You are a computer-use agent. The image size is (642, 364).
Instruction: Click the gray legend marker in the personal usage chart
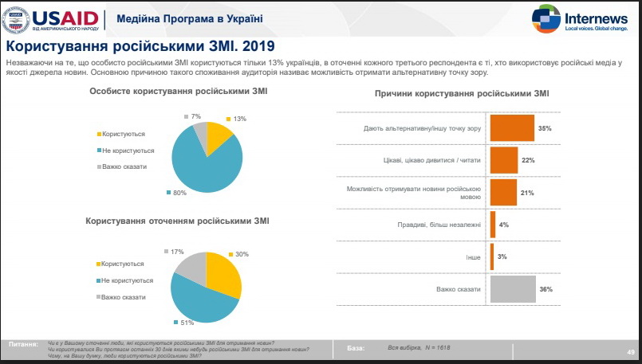tap(98, 166)
